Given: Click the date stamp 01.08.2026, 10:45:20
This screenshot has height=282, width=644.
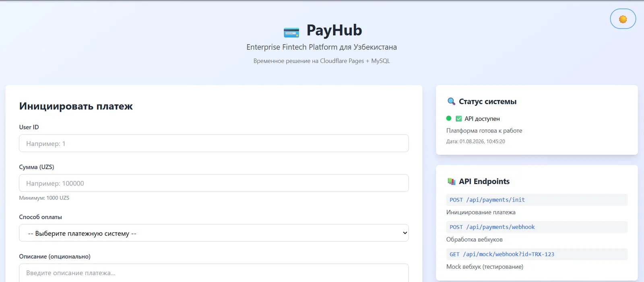Looking at the screenshot, I should 476,141.
